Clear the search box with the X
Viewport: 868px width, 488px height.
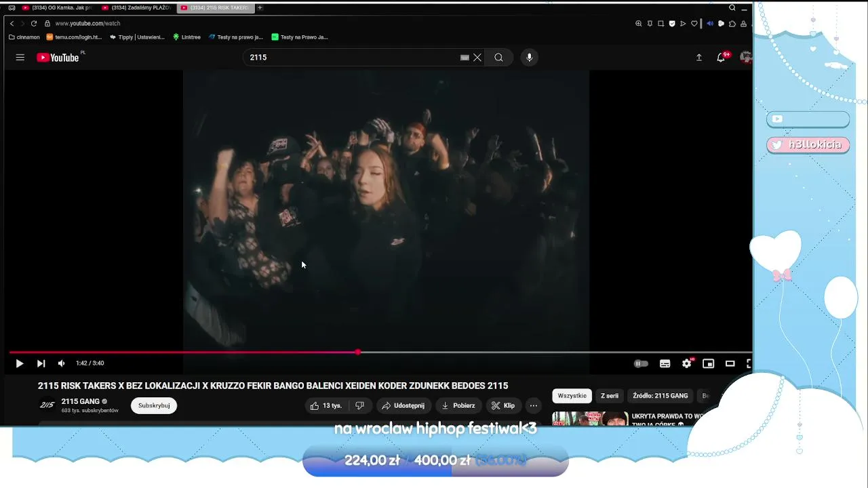(x=477, y=58)
